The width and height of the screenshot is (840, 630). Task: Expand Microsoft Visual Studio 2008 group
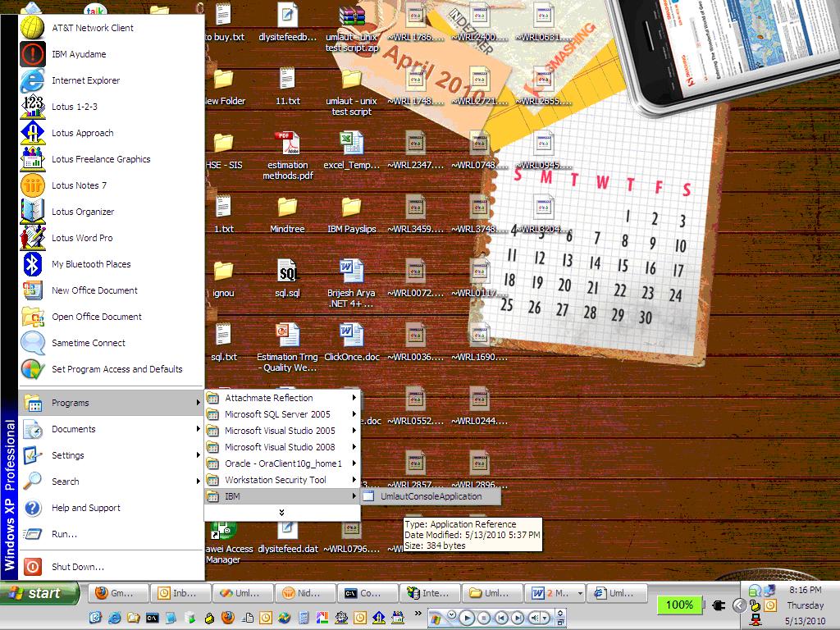pyautogui.click(x=282, y=447)
